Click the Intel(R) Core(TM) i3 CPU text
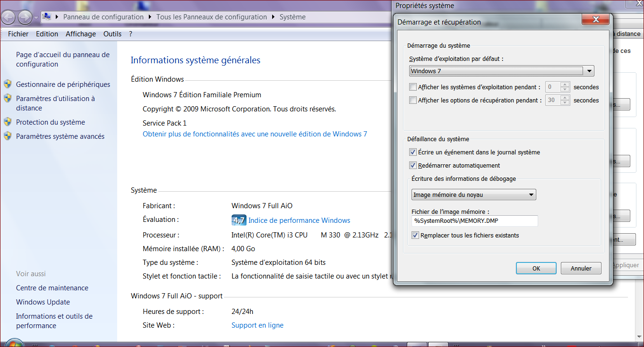 tap(269, 235)
